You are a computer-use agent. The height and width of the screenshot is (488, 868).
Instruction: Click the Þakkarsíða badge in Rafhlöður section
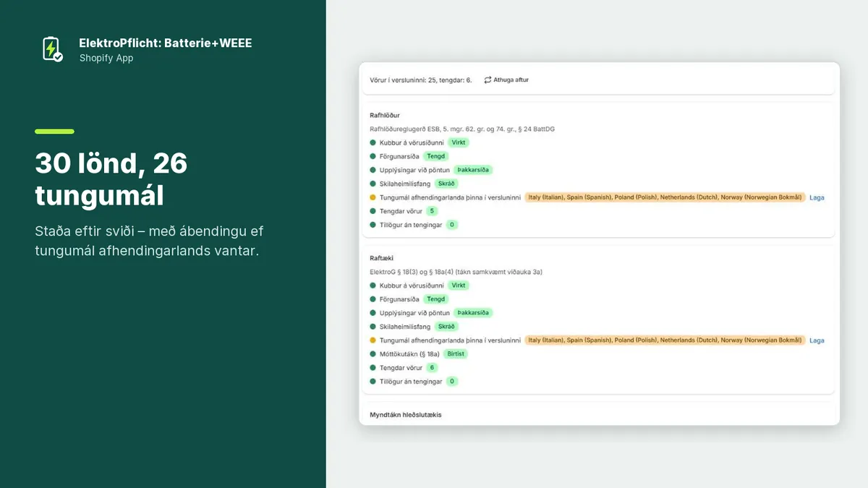(473, 170)
